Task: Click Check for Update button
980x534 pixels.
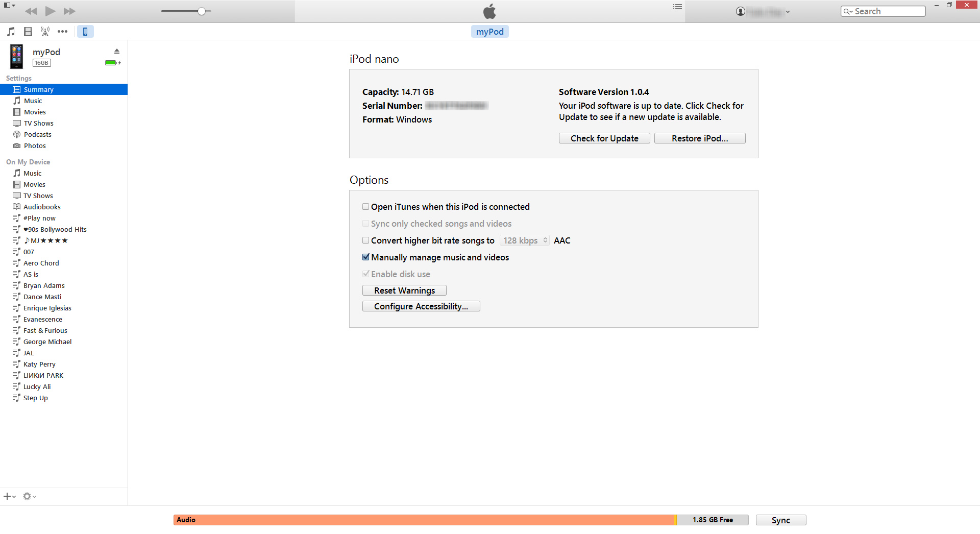Action: pyautogui.click(x=604, y=138)
